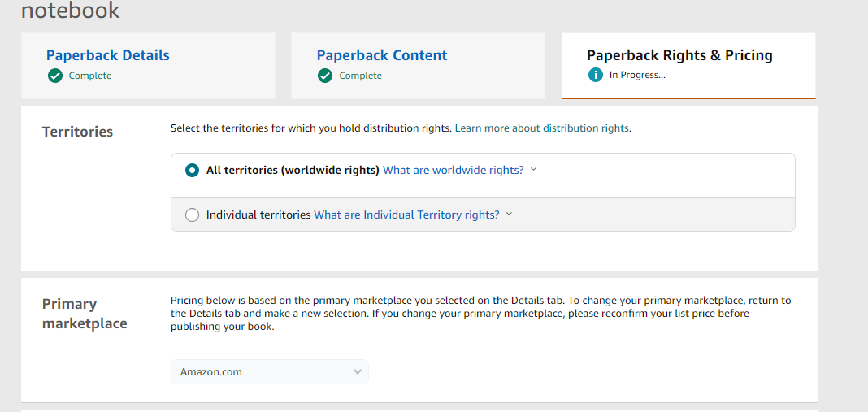Click the arrow on the Amazon.com dropdown
Image resolution: width=868 pixels, height=412 pixels.
coord(358,372)
